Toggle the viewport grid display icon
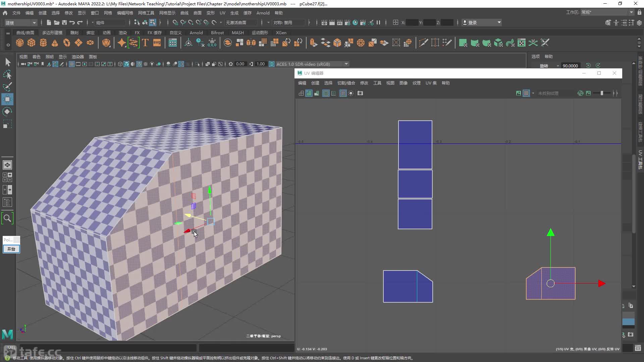Image resolution: width=644 pixels, height=362 pixels. [x=71, y=64]
